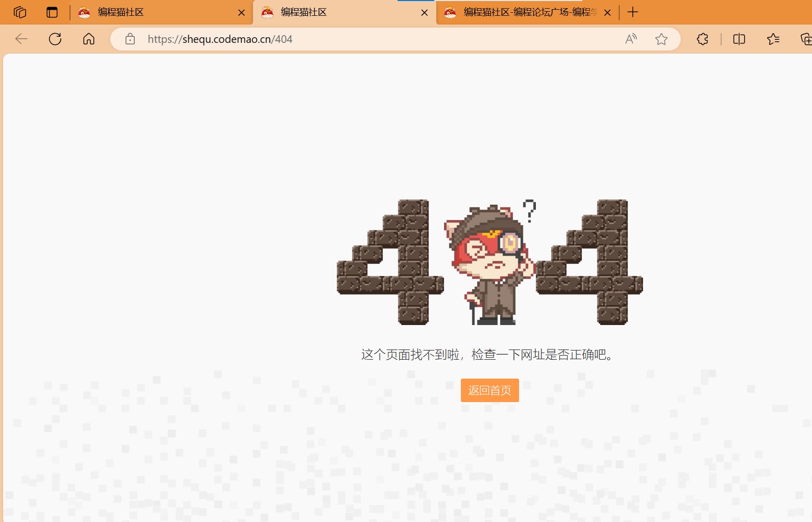Close the active 编程猫社区 tab
The width and height of the screenshot is (812, 522).
425,13
